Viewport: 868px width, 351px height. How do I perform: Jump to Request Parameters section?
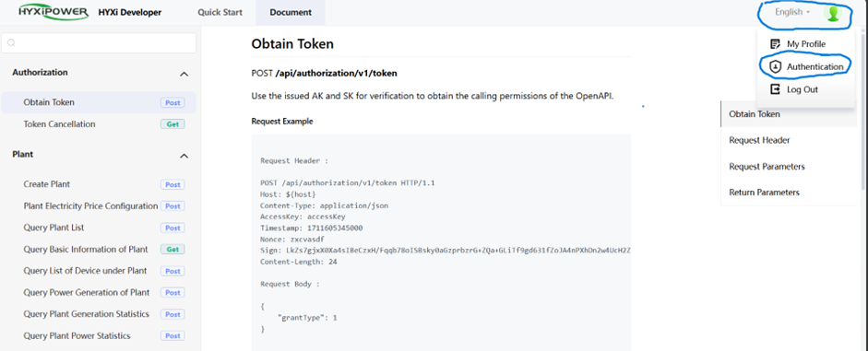767,167
